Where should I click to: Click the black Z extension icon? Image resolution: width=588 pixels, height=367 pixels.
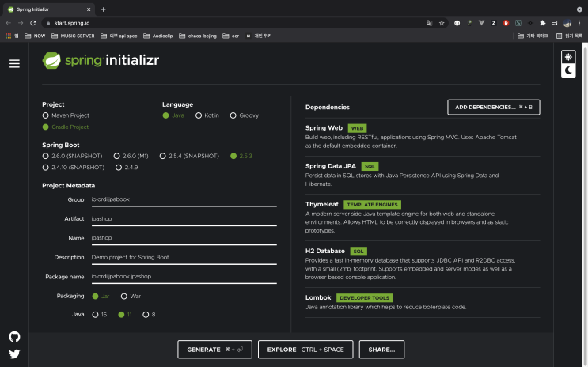pos(494,23)
